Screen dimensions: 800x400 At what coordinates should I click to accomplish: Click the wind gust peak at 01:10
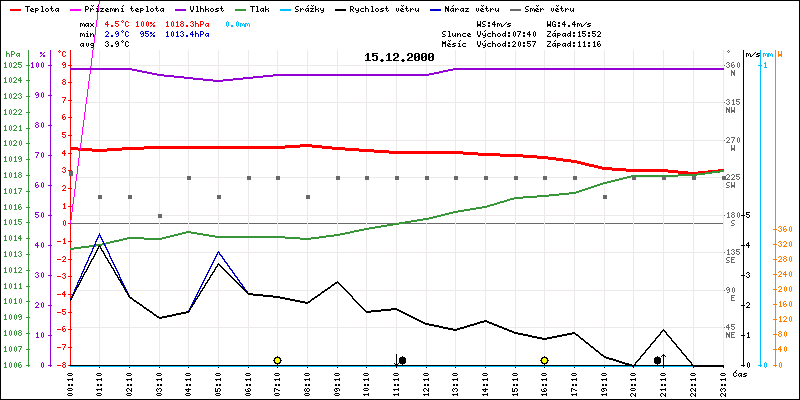[99, 234]
